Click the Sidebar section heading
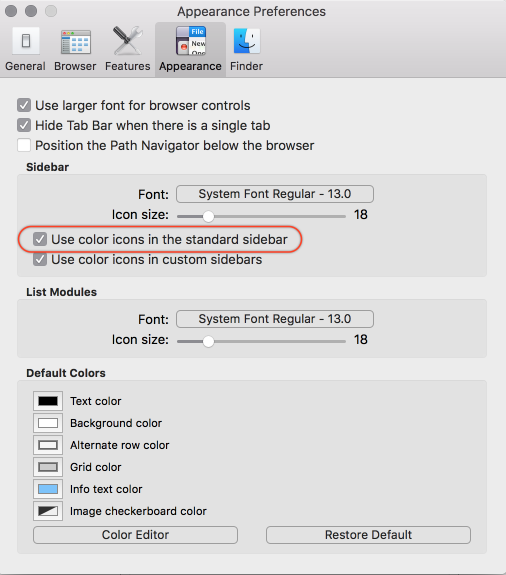The height and width of the screenshot is (575, 506). tap(48, 167)
